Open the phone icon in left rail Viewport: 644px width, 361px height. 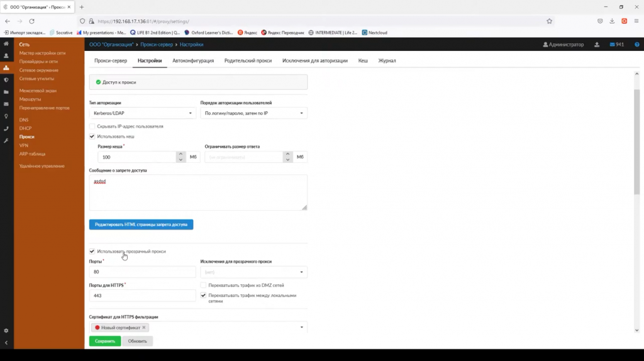click(x=6, y=128)
